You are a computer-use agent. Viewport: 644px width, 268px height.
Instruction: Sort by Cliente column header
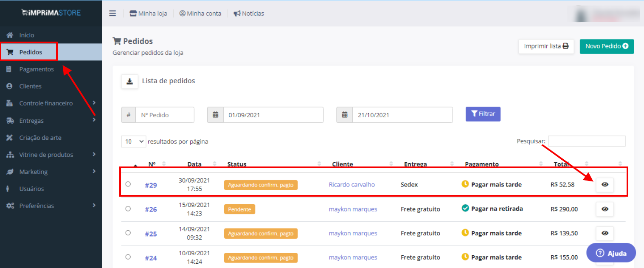(x=343, y=164)
